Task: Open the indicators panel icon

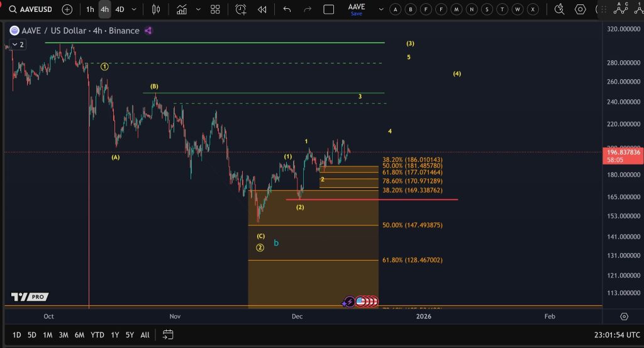Action: (182, 9)
